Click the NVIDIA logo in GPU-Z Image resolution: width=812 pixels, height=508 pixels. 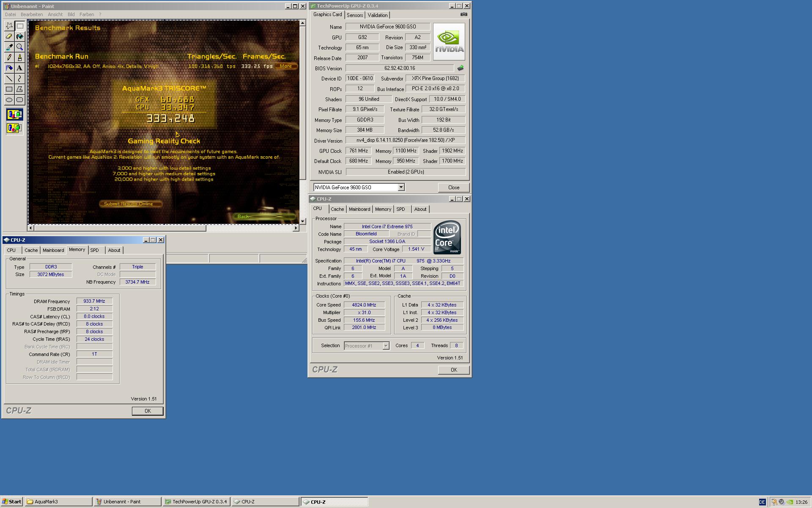(x=449, y=41)
